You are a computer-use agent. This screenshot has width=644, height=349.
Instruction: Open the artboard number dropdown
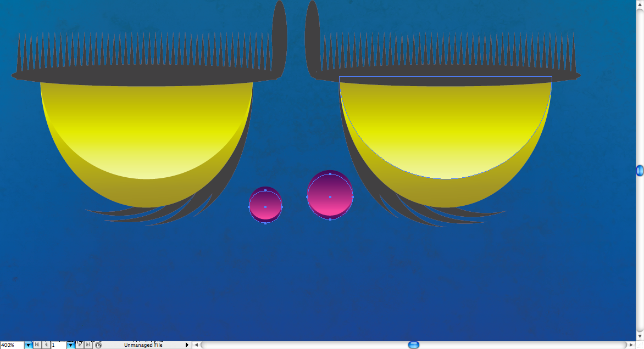pos(70,345)
